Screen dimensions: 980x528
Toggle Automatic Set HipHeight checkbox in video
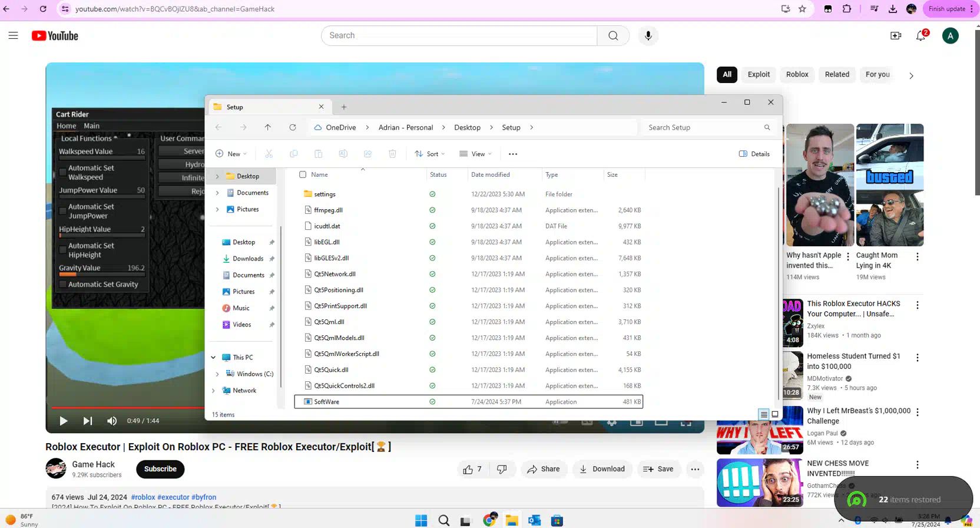click(62, 250)
